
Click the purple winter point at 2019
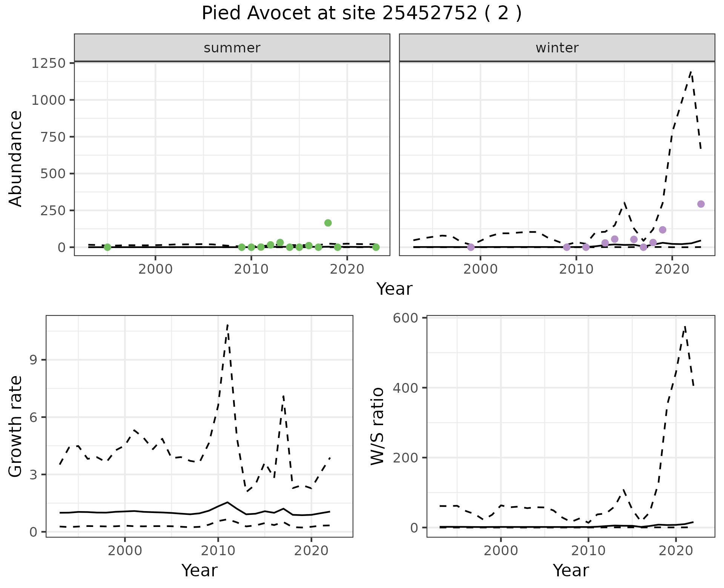(663, 230)
